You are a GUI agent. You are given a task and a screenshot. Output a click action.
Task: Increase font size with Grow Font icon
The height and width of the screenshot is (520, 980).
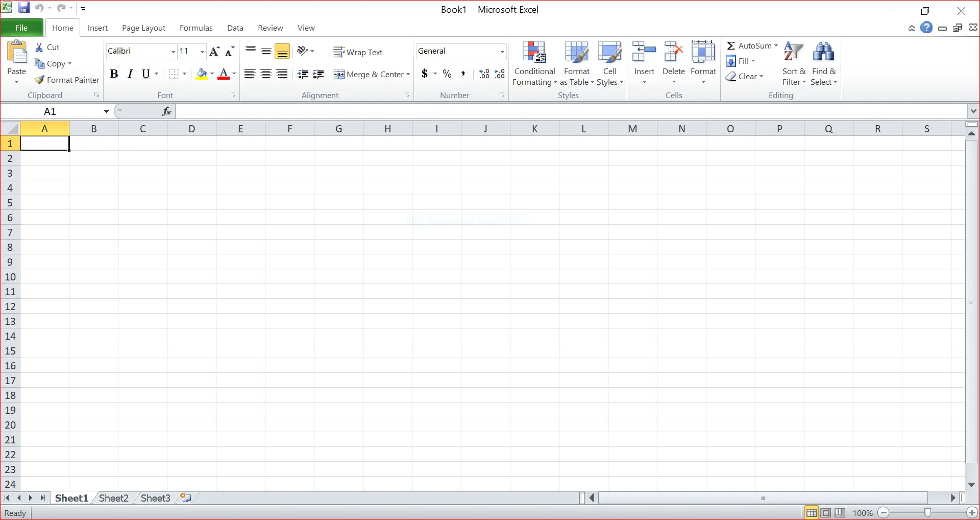click(x=215, y=51)
